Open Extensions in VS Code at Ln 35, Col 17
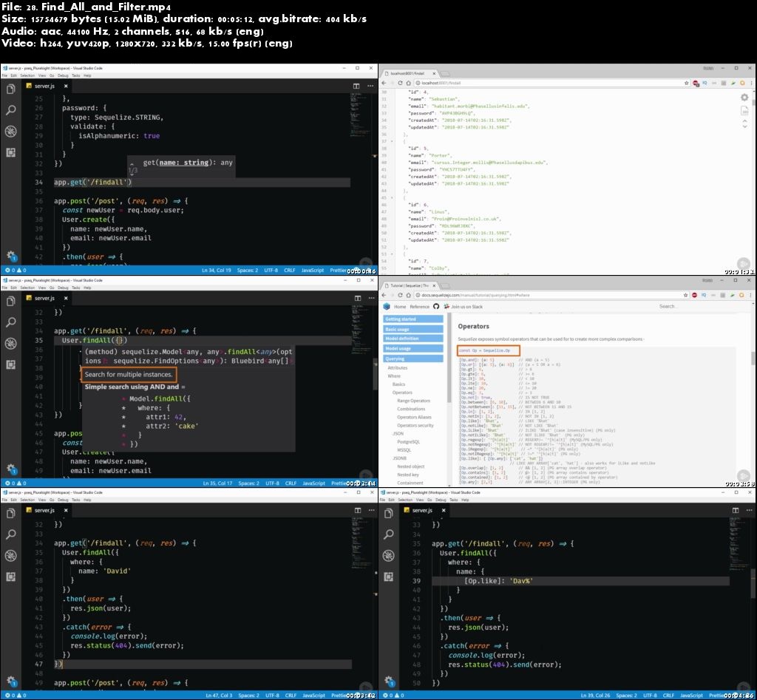The width and height of the screenshot is (757, 700). pos(10,364)
